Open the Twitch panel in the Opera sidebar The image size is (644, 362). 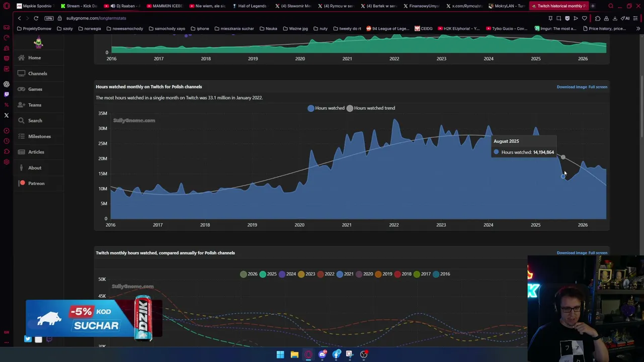tap(7, 94)
